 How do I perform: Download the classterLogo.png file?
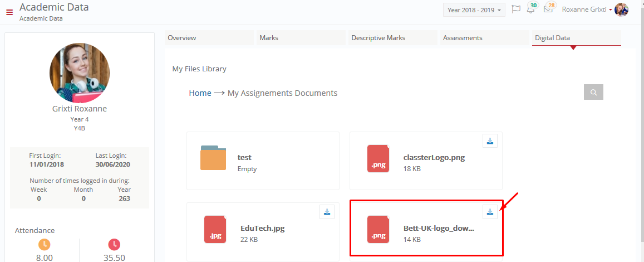490,140
